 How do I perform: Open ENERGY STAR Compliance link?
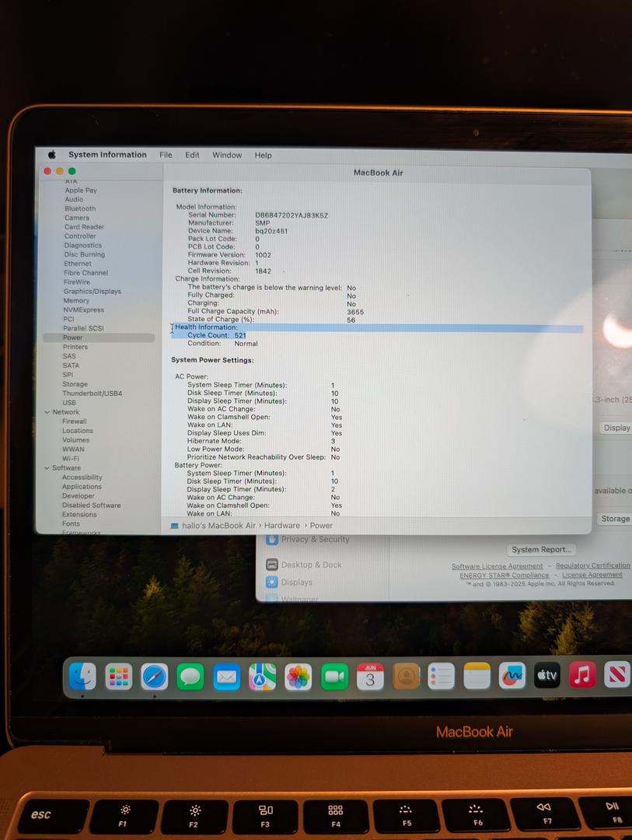[x=504, y=576]
